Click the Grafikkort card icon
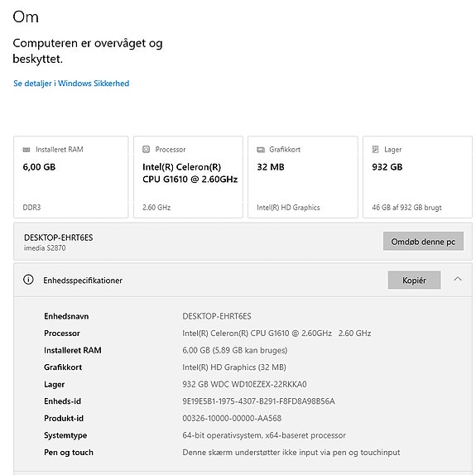The width and height of the screenshot is (476, 475). click(x=261, y=149)
